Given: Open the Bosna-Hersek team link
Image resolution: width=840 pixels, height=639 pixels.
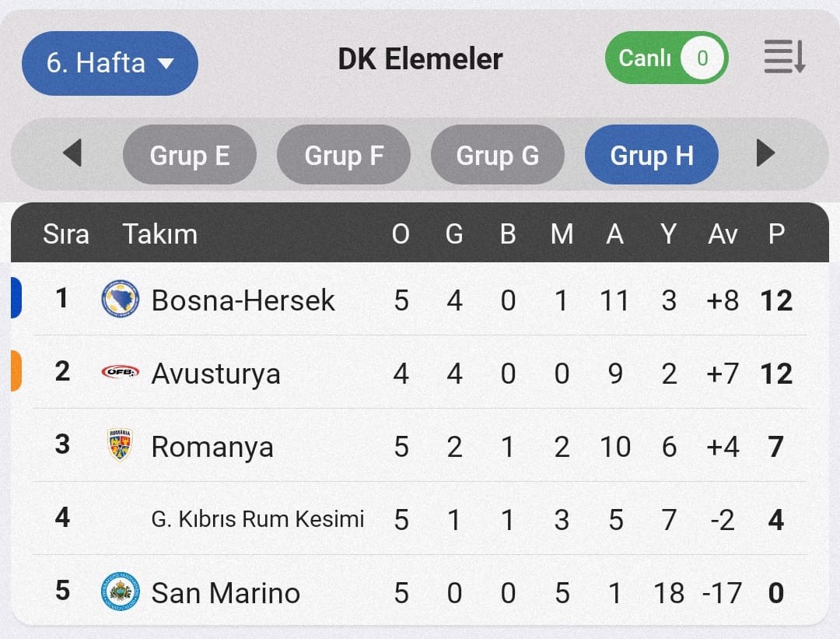Looking at the screenshot, I should click(243, 300).
